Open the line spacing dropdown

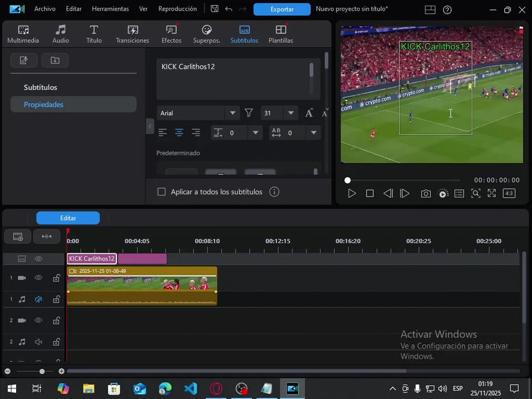255,132
